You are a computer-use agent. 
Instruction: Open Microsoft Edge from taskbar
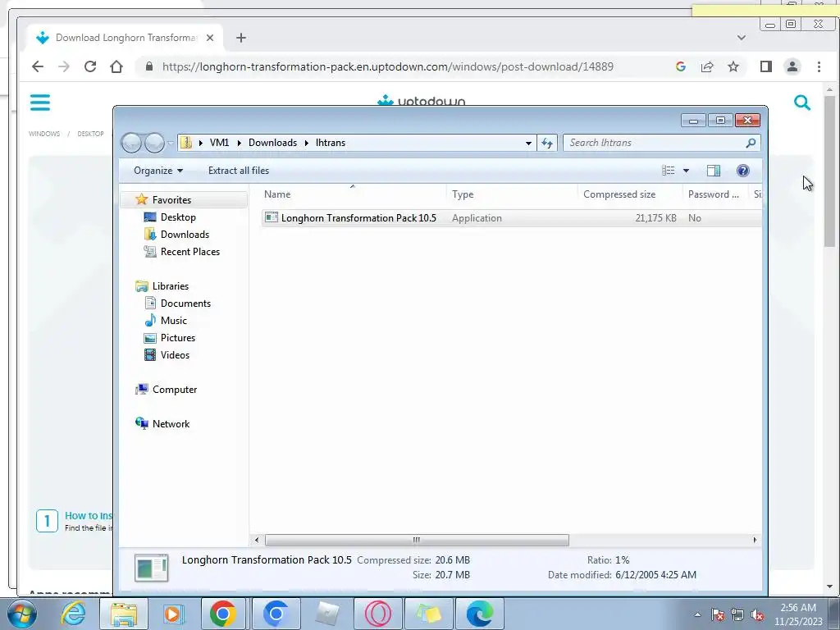click(479, 614)
